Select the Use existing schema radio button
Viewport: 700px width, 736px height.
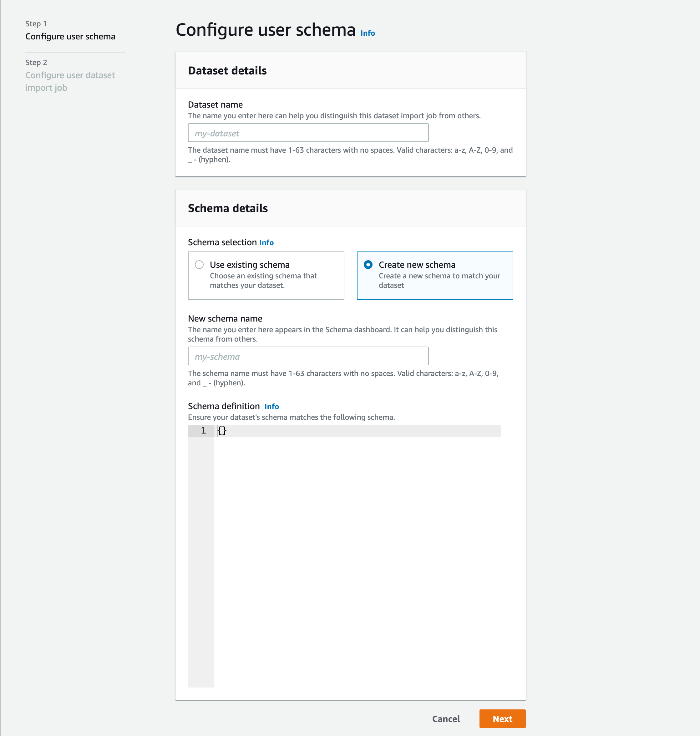[x=199, y=265]
